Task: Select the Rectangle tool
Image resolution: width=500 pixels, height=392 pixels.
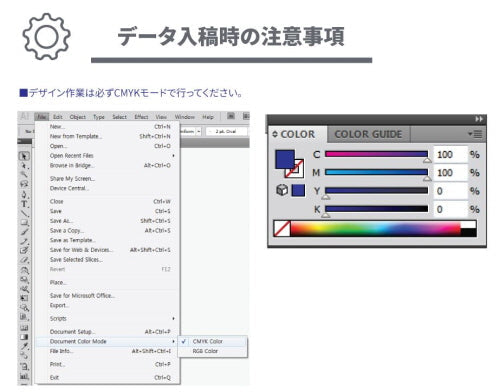Action: [x=24, y=222]
